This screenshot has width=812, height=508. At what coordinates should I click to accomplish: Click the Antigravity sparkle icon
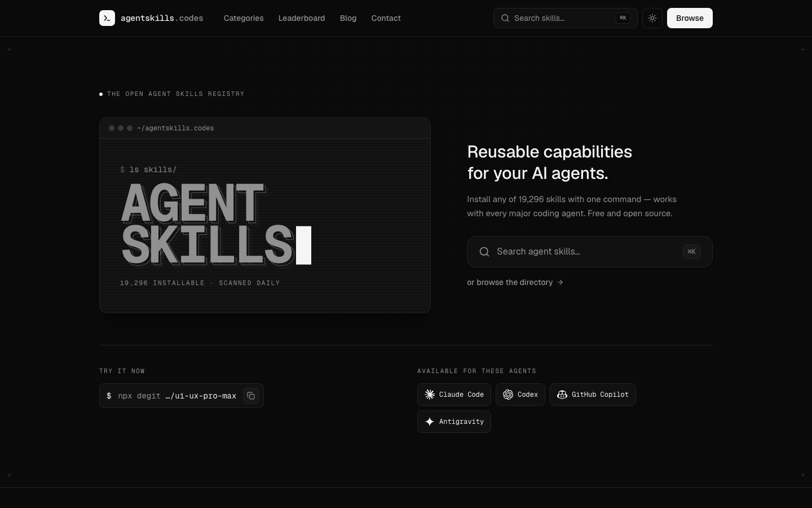click(x=430, y=422)
